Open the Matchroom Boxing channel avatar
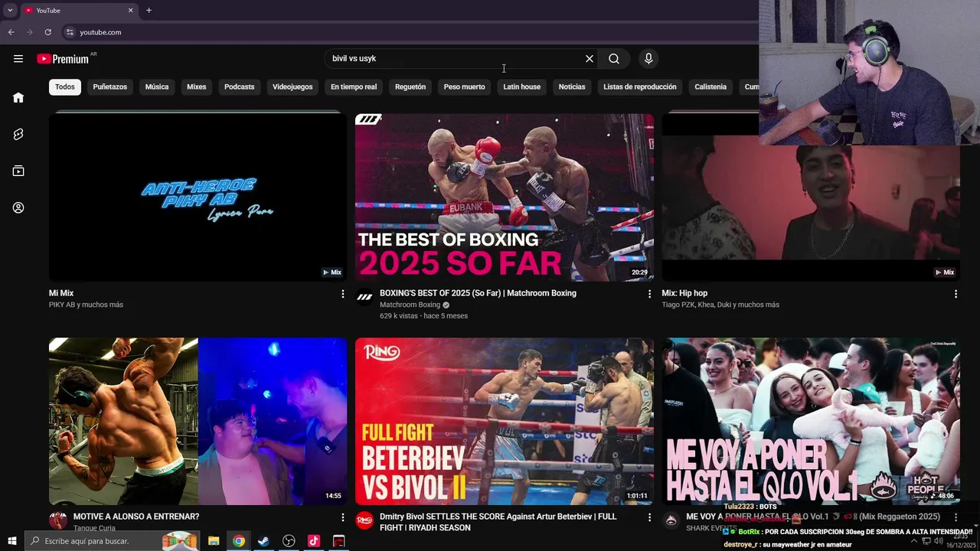This screenshot has height=551, width=980. coord(364,298)
